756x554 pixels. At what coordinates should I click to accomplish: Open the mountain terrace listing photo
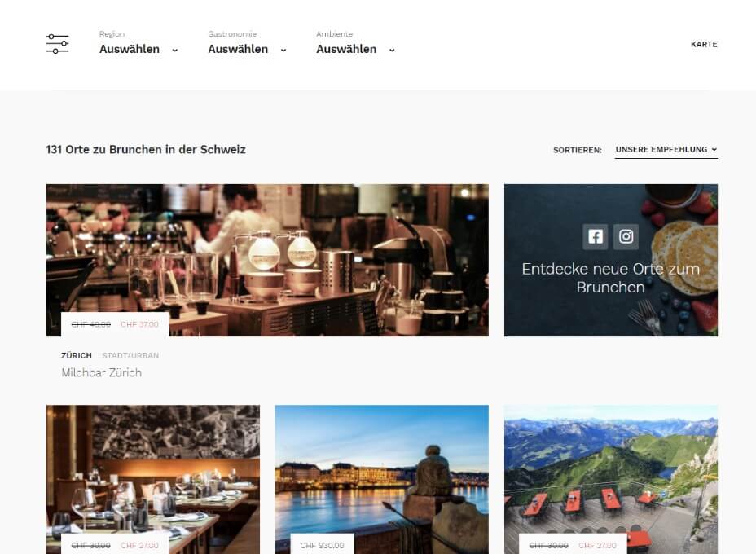611,479
